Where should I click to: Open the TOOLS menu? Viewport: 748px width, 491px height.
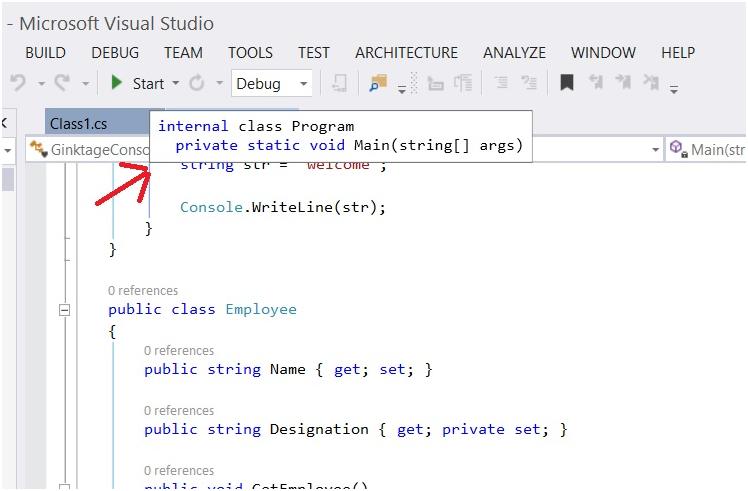pos(250,52)
